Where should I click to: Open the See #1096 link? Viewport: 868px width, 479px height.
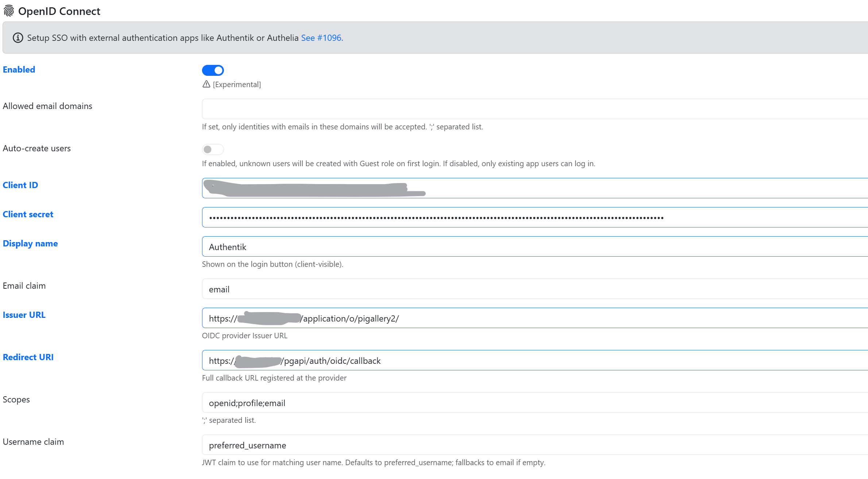[x=322, y=38]
